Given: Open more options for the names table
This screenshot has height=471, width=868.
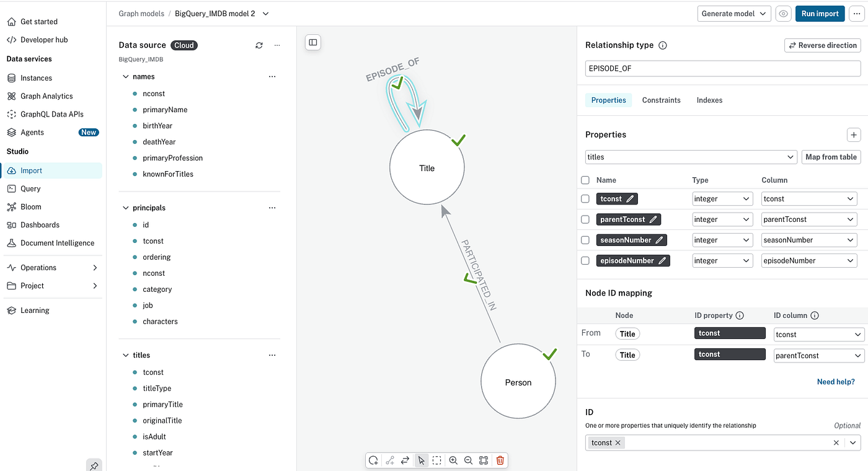Looking at the screenshot, I should 272,77.
